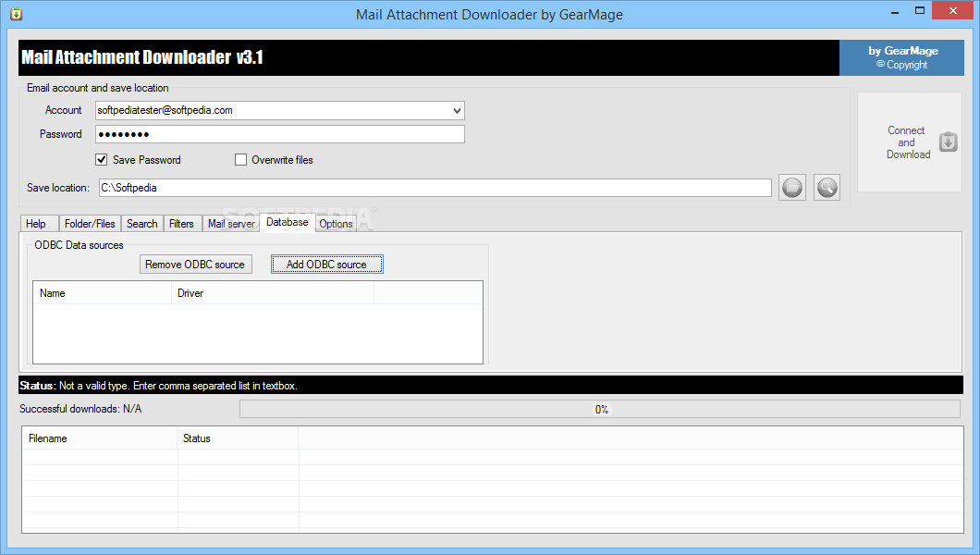Maximize the application window
The height and width of the screenshot is (555, 980).
point(920,10)
